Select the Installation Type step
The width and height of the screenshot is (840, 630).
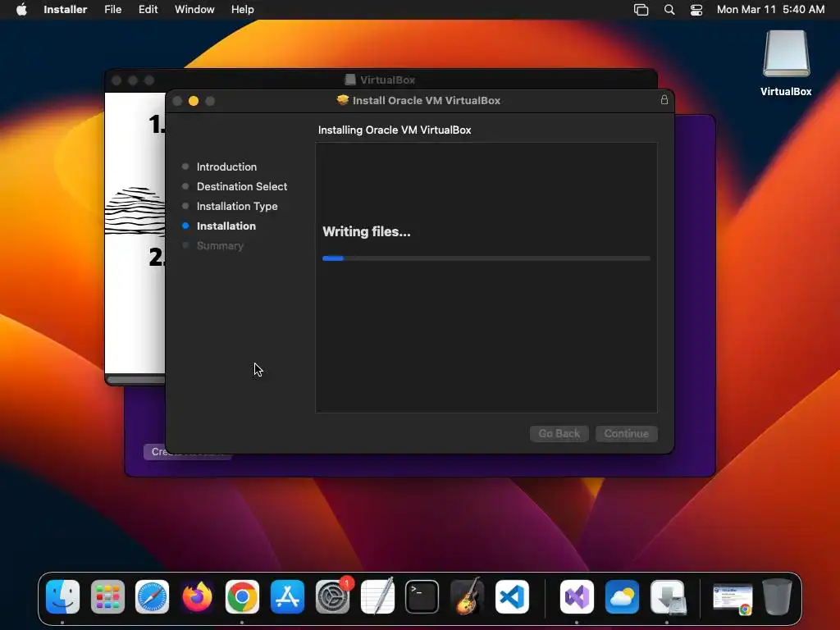point(237,206)
